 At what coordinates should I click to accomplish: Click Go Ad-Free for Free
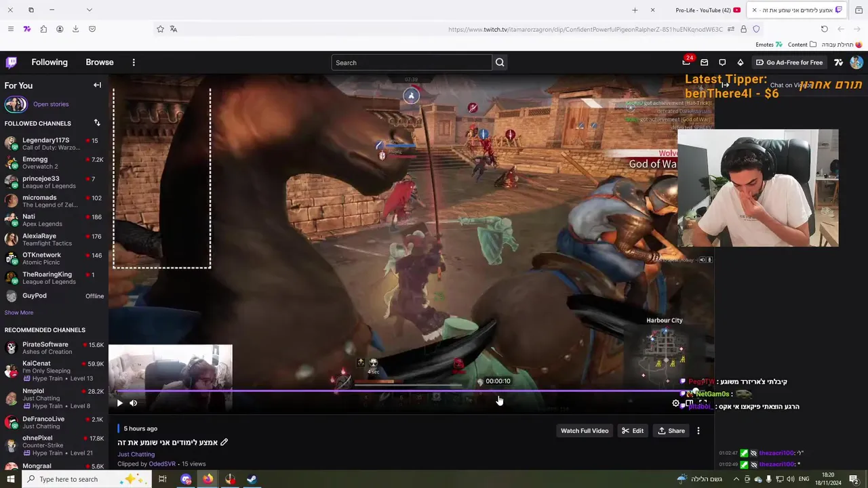tap(789, 62)
